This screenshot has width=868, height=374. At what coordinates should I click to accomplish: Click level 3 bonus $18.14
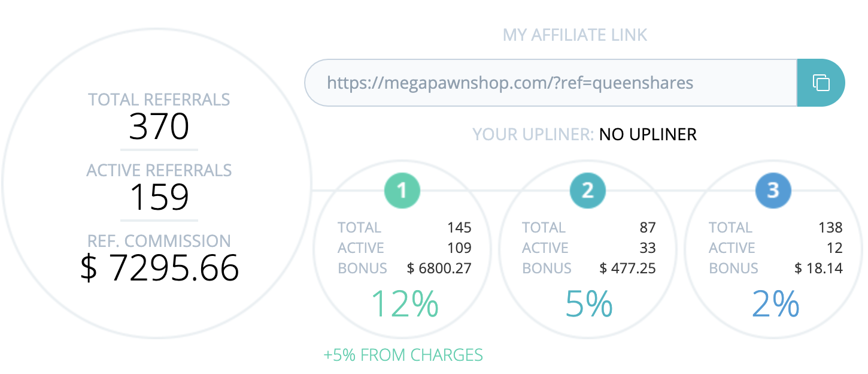pos(818,269)
